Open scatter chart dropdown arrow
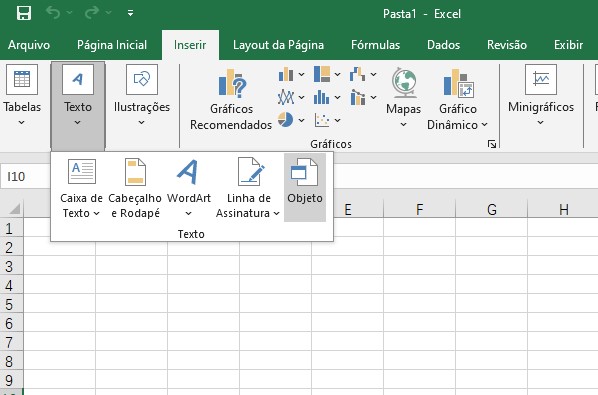Image resolution: width=598 pixels, height=395 pixels. pyautogui.click(x=338, y=120)
